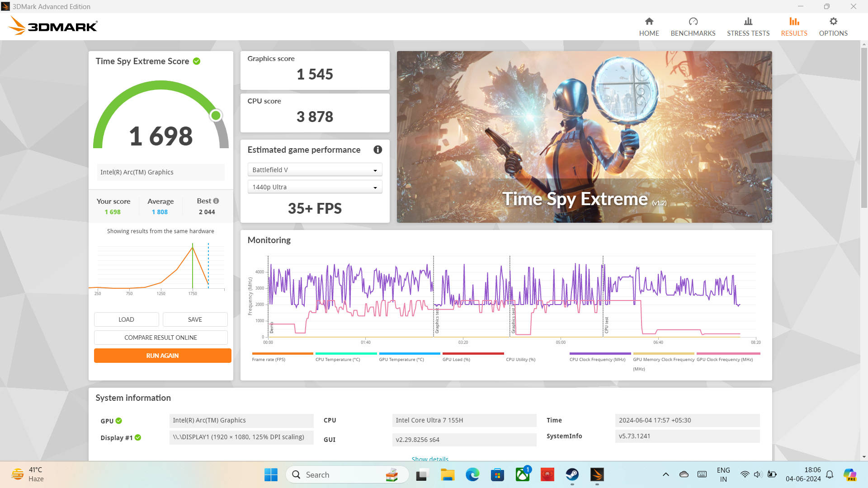Open notifications bell icon
Screen dimensions: 868x488
(x=830, y=474)
